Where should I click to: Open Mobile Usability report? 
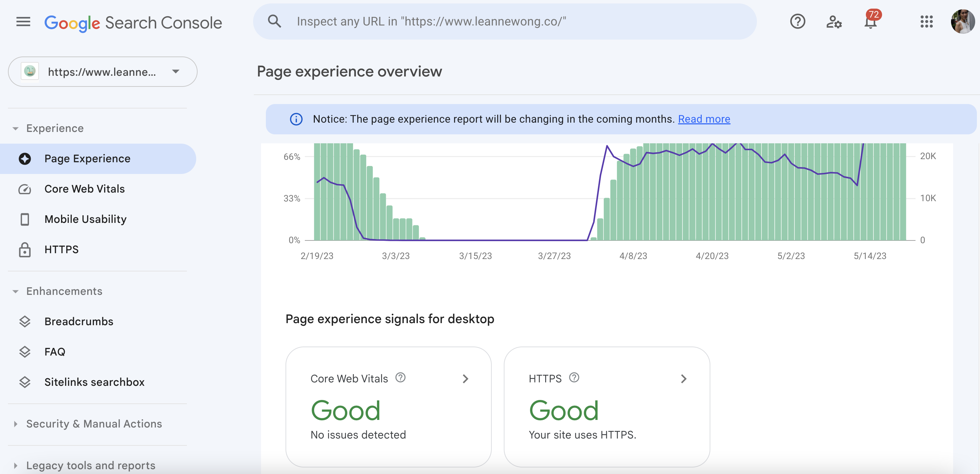98,219
